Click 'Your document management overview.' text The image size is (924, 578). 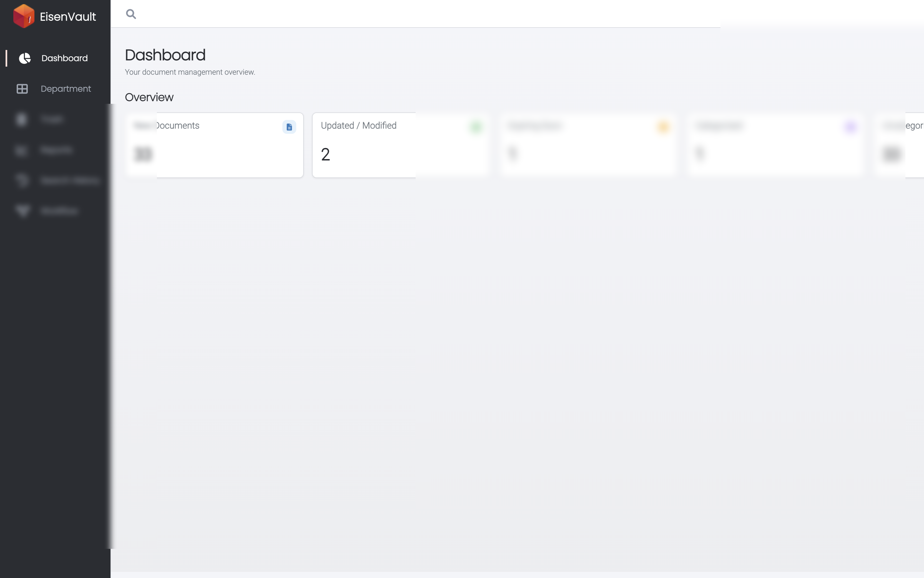(x=190, y=72)
